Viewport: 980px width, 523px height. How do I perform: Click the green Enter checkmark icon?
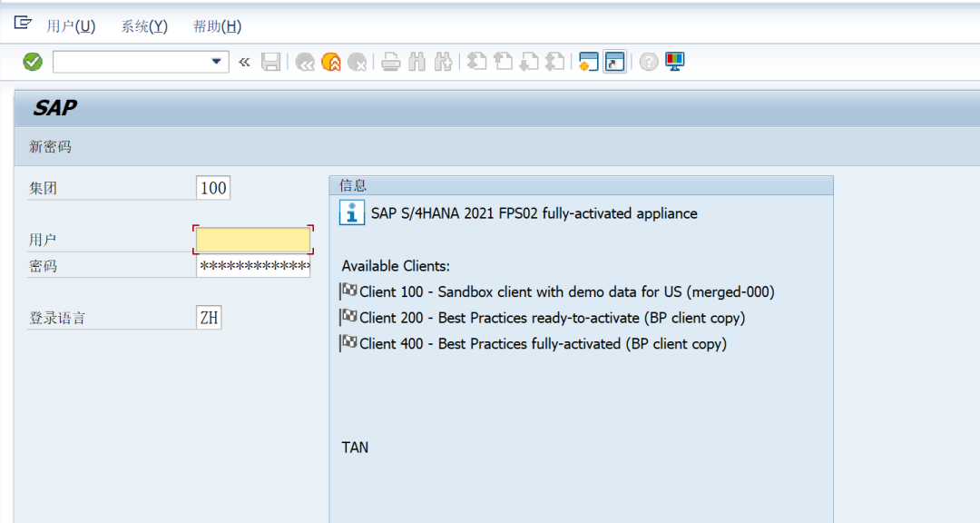tap(33, 62)
